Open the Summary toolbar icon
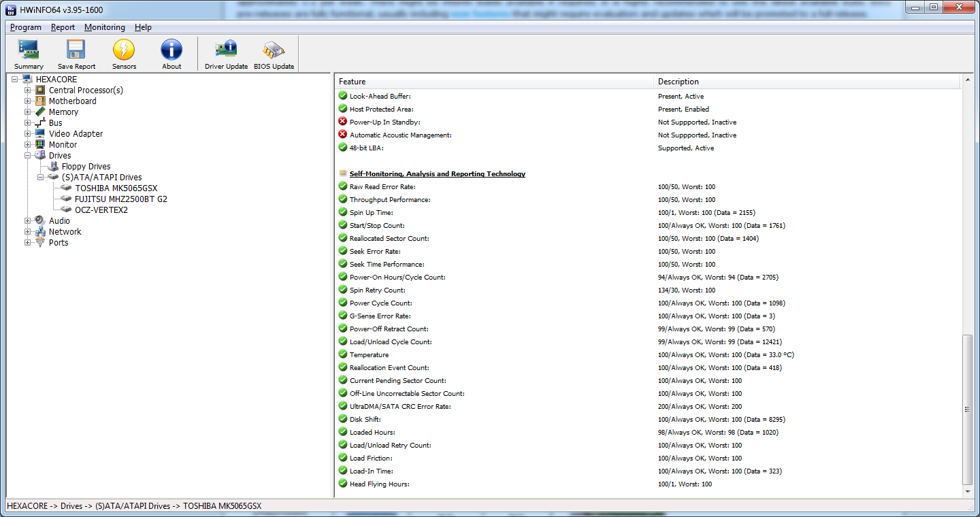This screenshot has height=517, width=980. coord(29,49)
